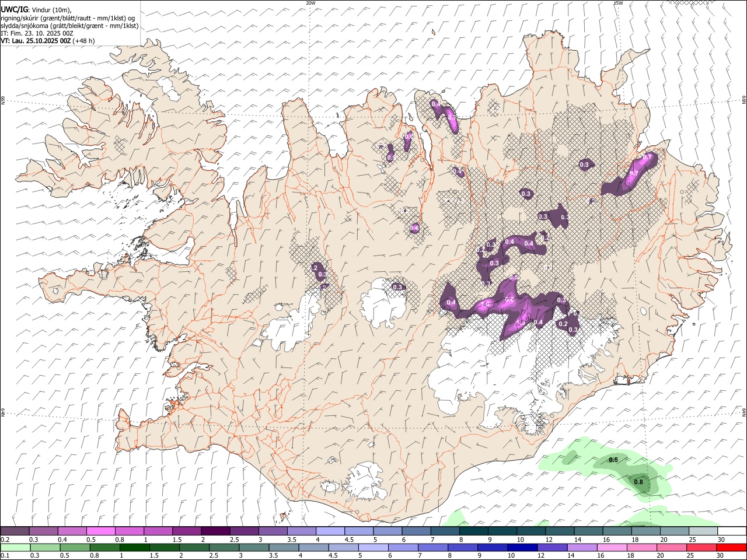Viewport: 747px width, 560px height.
Task: Click the "20W" longitude label
Action: pyautogui.click(x=311, y=3)
